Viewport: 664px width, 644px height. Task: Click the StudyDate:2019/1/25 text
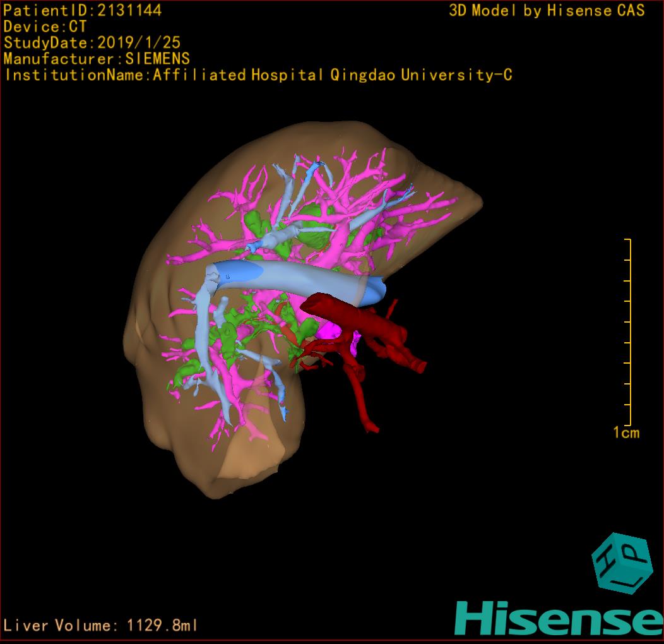click(x=92, y=43)
